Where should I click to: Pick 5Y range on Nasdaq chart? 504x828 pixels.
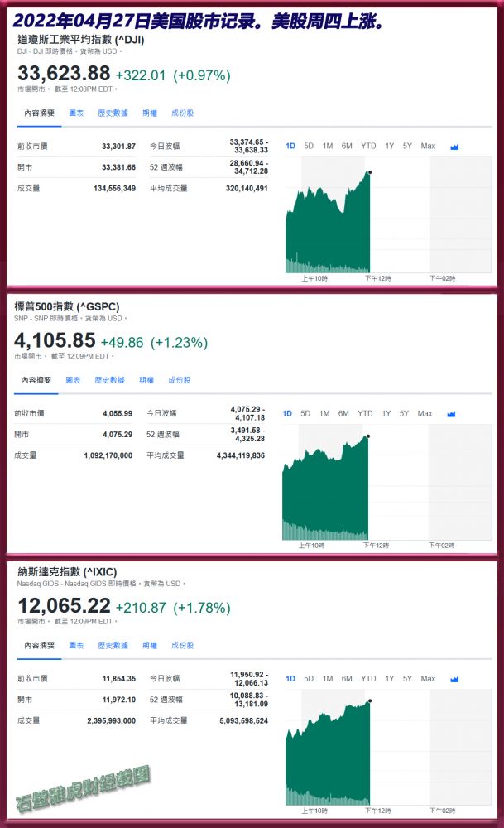[x=407, y=679]
